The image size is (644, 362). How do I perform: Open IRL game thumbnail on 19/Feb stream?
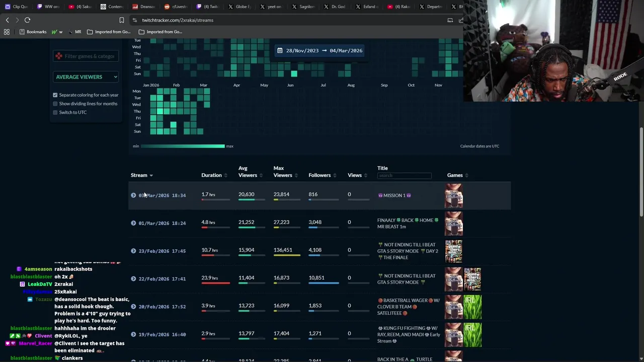pos(472,334)
